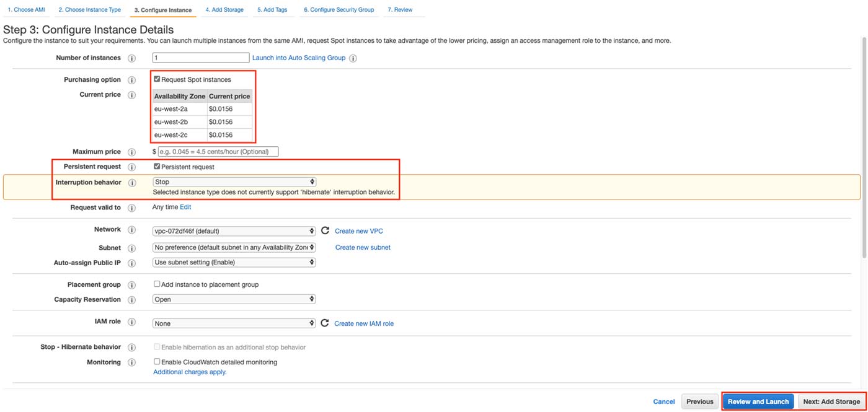The height and width of the screenshot is (412, 868).
Task: Open the Interruption behavior dropdown
Action: (234, 182)
